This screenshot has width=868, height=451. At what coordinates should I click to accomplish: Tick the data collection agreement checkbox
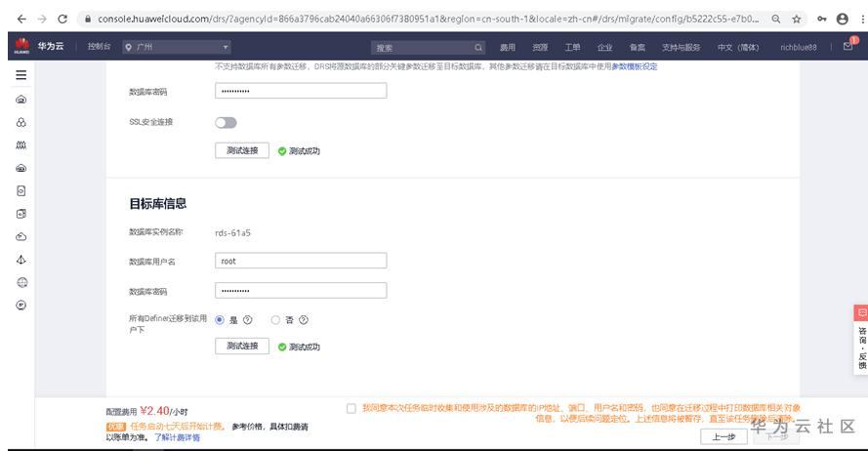(x=351, y=408)
